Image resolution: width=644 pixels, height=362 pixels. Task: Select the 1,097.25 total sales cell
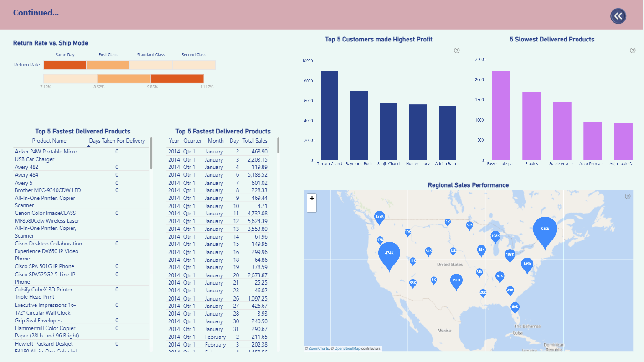257,298
